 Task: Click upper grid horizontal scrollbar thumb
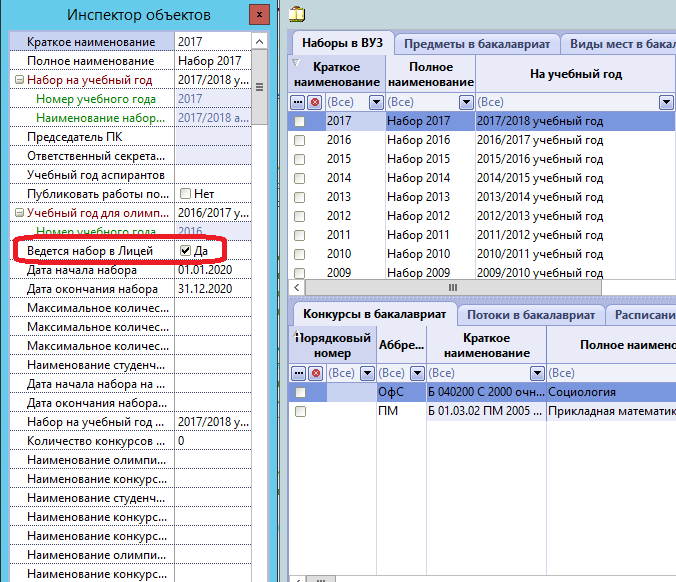pyautogui.click(x=453, y=288)
